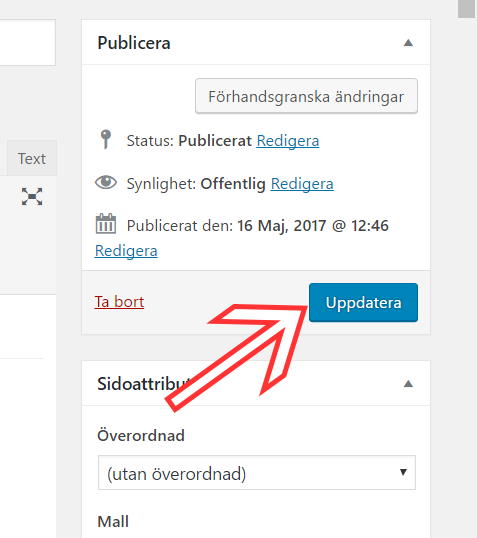Click Redigera link next to Status
Screen dimensions: 477x538
point(288,141)
